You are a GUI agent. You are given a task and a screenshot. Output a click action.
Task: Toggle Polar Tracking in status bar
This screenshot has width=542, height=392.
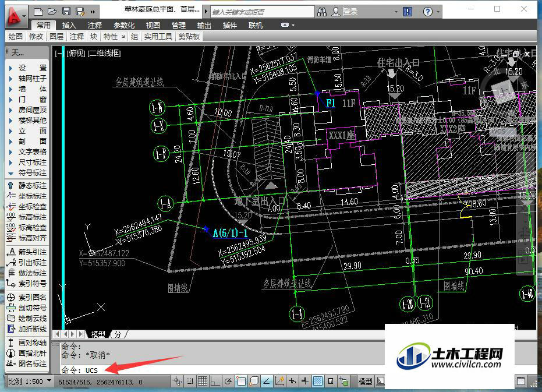[x=228, y=382]
